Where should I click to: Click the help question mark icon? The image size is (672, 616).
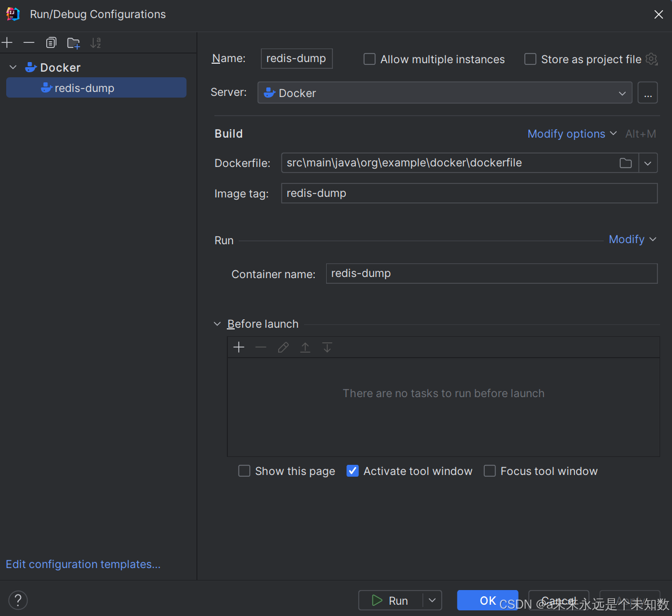[18, 600]
